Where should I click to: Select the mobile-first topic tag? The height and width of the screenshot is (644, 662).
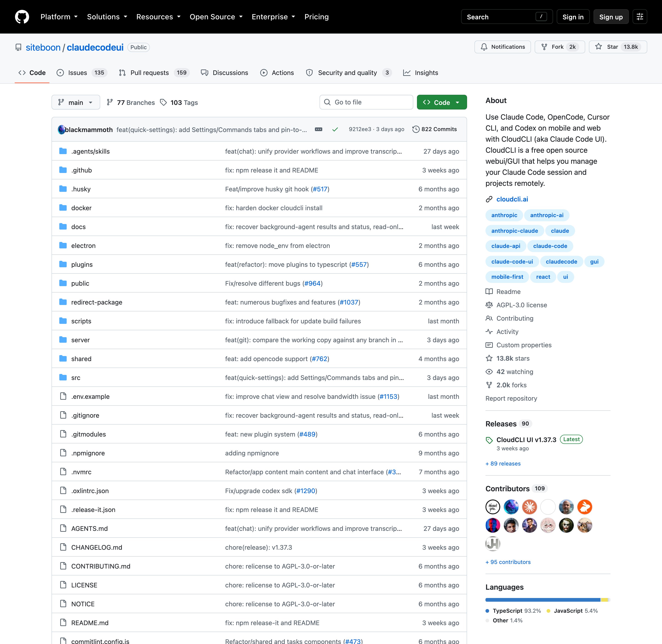507,277
